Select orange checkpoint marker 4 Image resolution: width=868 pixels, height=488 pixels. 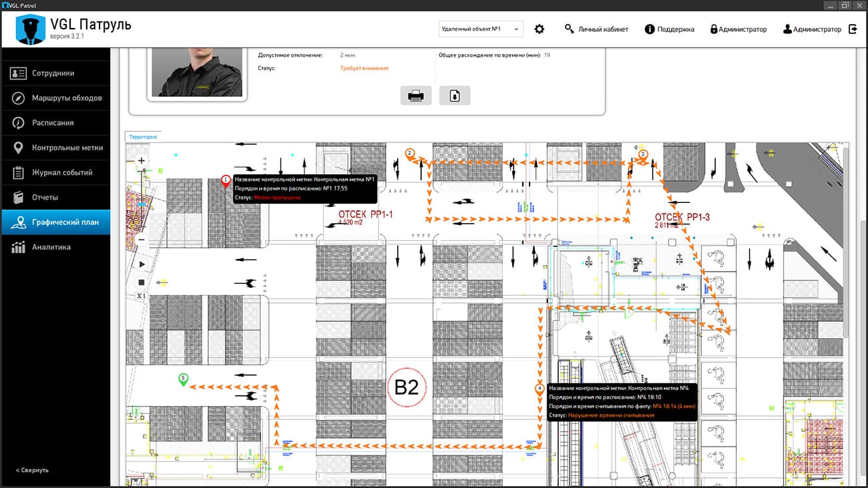pyautogui.click(x=539, y=389)
